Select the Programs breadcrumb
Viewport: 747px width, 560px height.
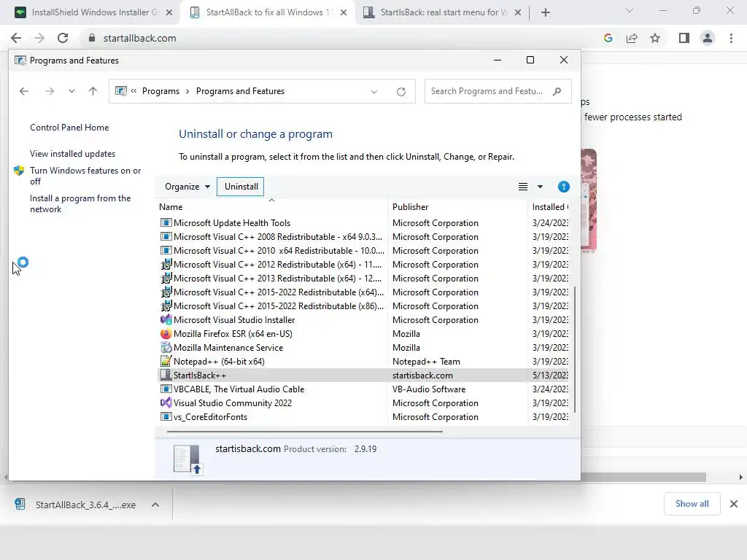(160, 91)
